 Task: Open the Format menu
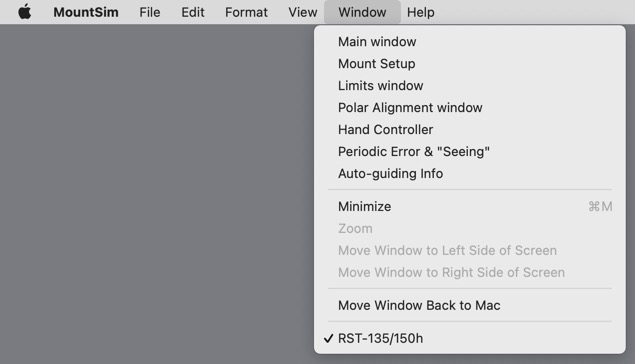click(x=246, y=12)
